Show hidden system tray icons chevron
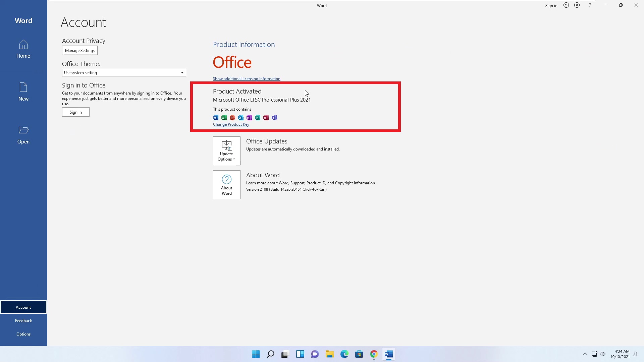This screenshot has height=362, width=644. pos(585,354)
